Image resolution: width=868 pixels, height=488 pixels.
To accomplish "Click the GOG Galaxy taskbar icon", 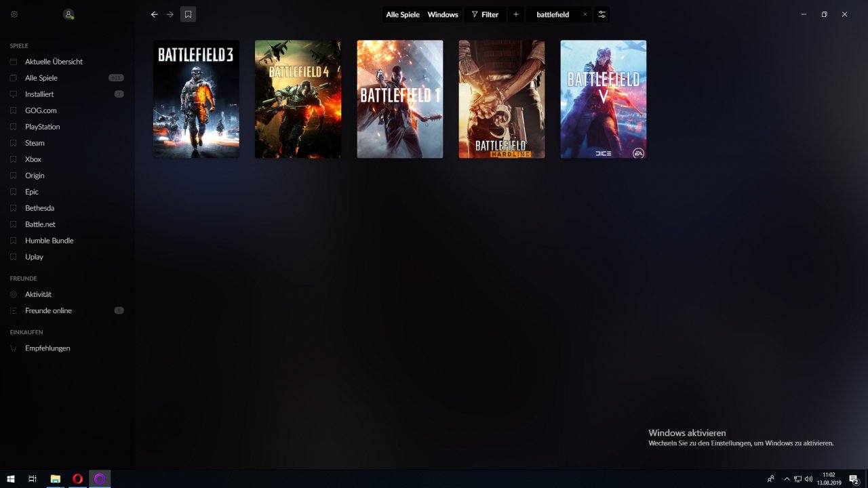I will pos(100,479).
